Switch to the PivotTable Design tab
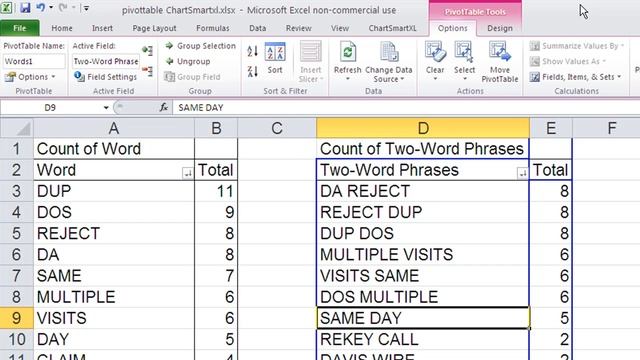 500,28
